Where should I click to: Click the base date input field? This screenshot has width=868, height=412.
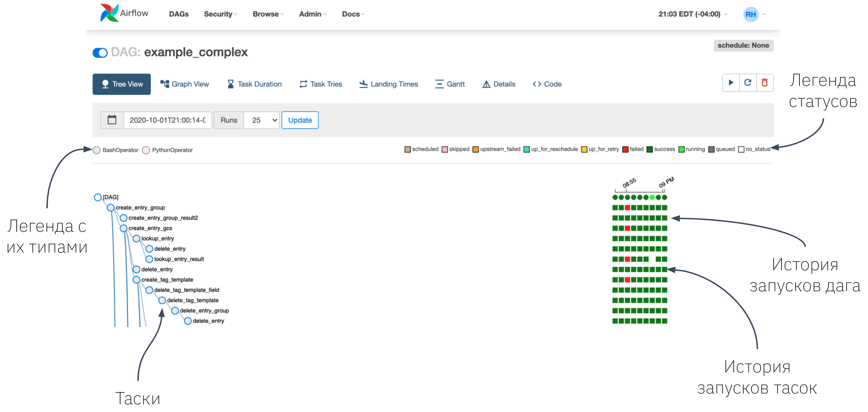167,120
